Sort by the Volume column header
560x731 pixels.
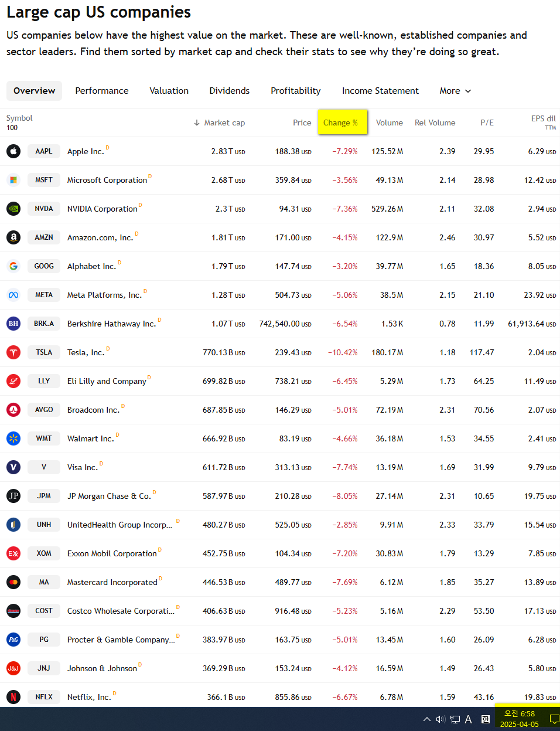[390, 123]
